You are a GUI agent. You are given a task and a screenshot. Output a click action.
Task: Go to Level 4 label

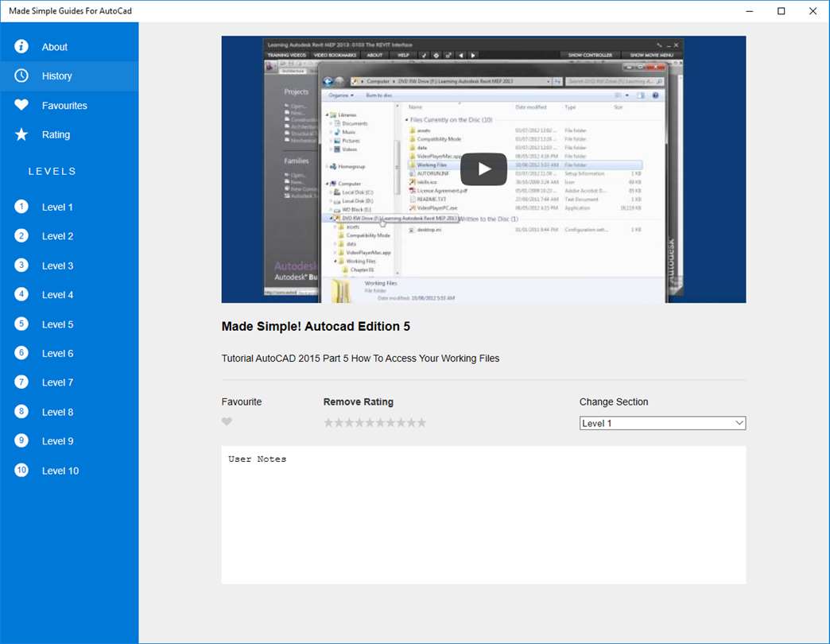pyautogui.click(x=58, y=295)
